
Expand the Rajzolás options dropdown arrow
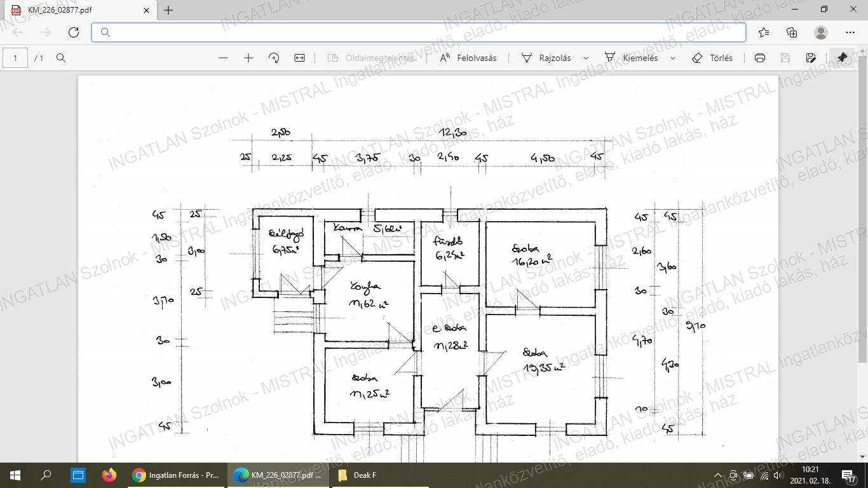point(586,58)
